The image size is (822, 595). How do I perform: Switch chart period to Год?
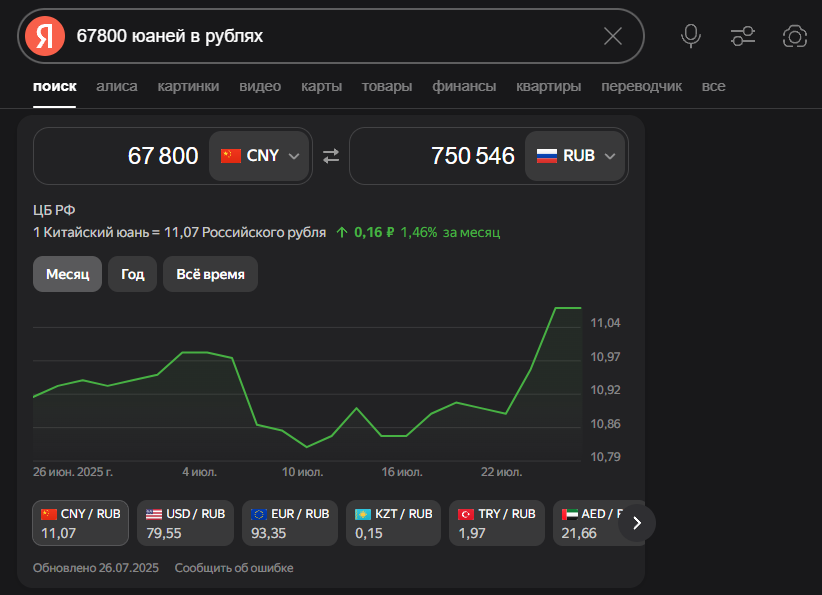pos(133,274)
